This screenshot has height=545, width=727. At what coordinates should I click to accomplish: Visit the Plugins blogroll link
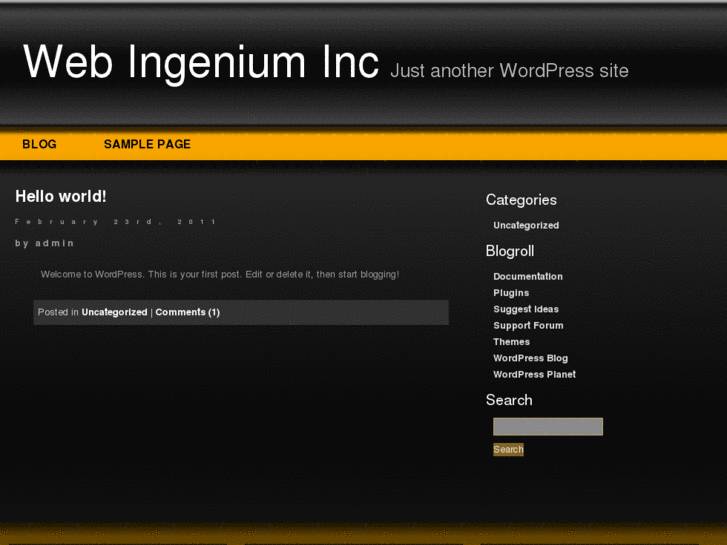click(511, 293)
